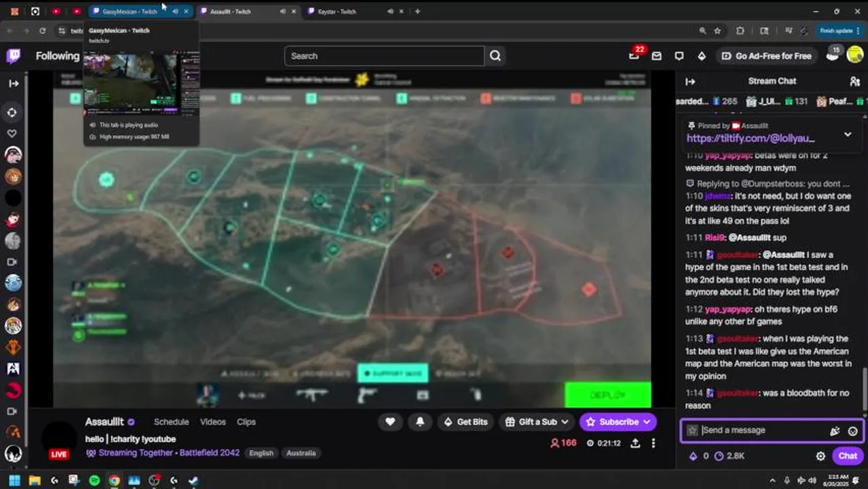
Task: Open browser extensions puzzle icon
Action: tap(740, 31)
